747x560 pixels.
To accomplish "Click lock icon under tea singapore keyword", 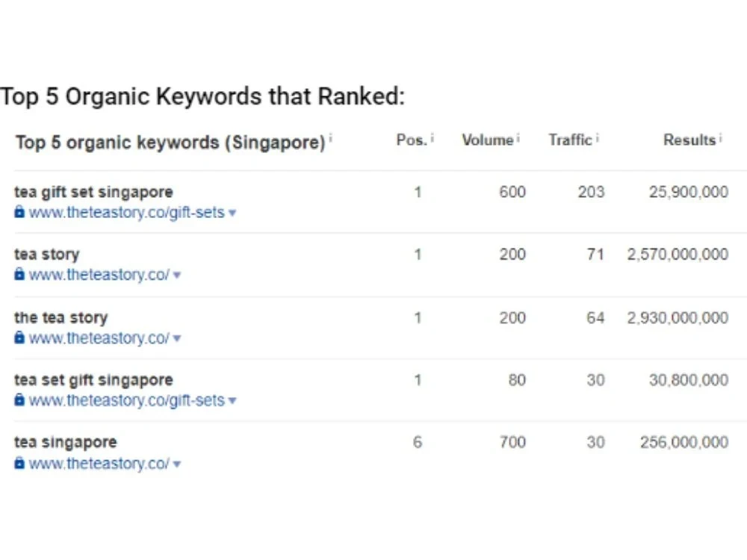I will 19,462.
